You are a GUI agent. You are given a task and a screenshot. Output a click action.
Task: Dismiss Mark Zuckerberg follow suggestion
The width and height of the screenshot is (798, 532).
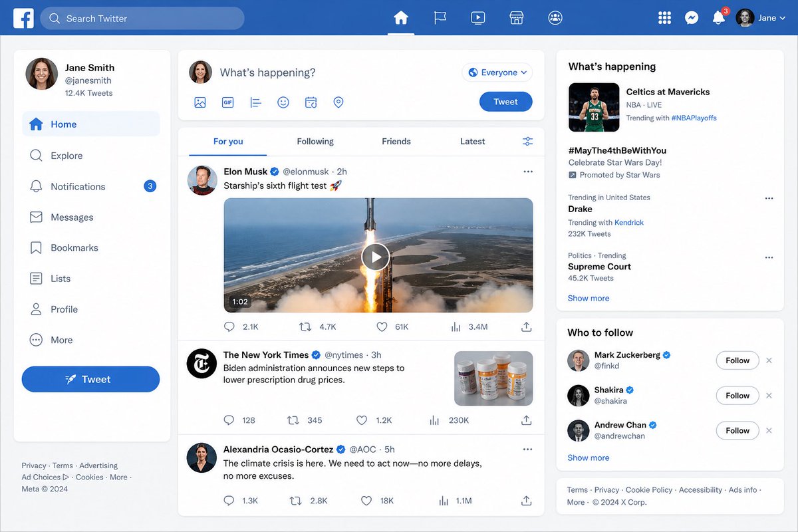(769, 360)
